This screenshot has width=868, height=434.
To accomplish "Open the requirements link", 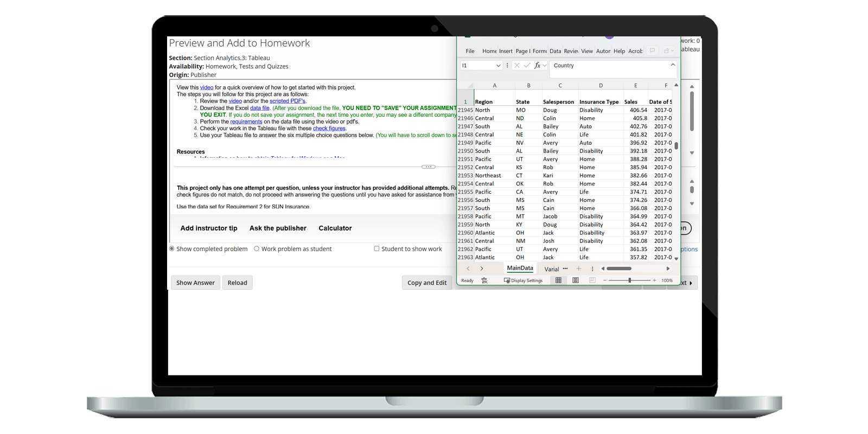I will 246,122.
